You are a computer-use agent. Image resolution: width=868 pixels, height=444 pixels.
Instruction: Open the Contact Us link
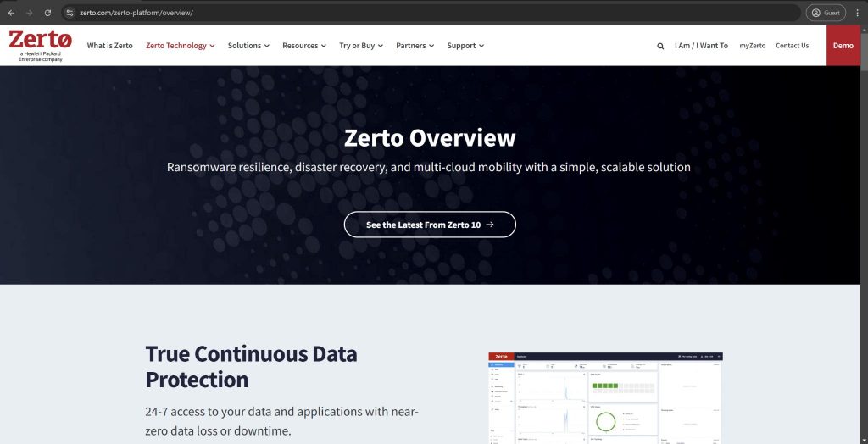pos(792,46)
